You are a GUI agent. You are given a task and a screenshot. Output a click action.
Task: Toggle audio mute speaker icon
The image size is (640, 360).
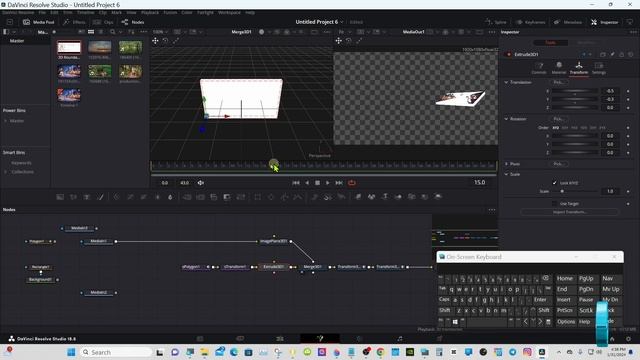click(201, 183)
